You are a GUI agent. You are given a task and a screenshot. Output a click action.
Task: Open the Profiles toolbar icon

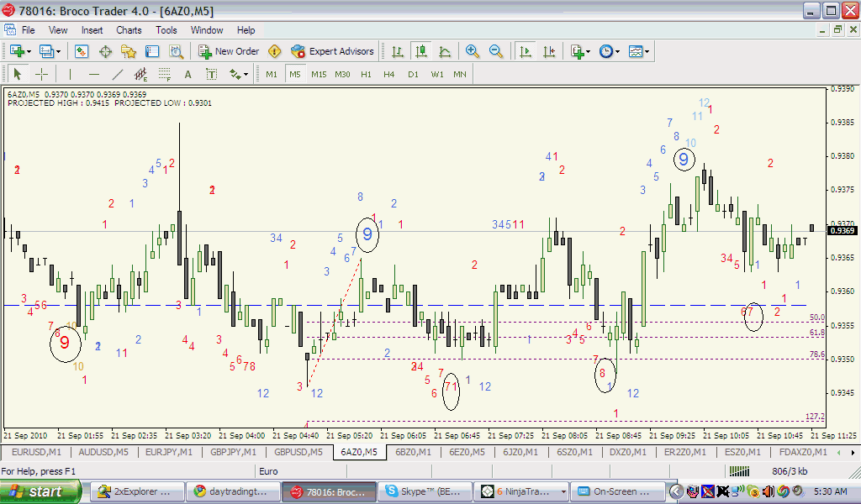47,51
